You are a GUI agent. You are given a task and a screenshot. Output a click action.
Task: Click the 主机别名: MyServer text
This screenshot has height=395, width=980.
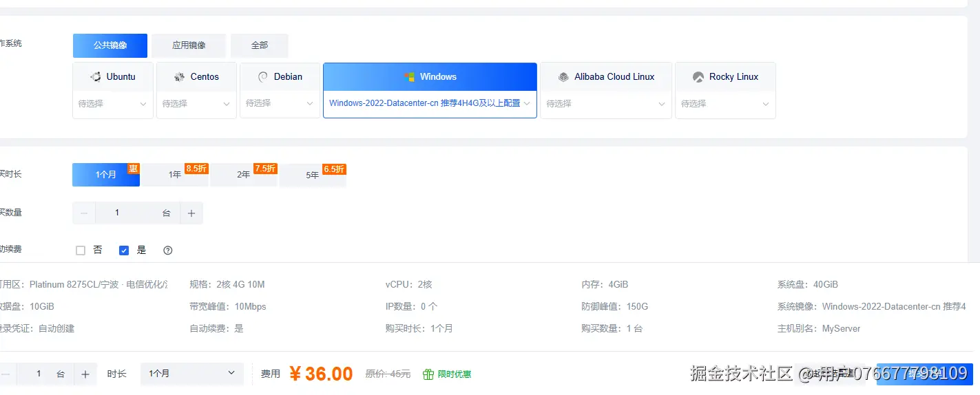pos(819,329)
